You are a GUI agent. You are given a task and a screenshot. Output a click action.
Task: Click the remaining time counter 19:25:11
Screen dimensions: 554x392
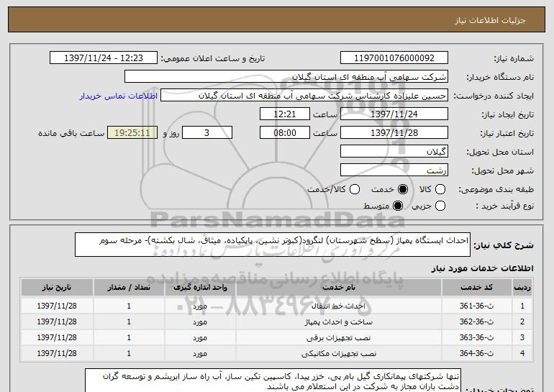tap(132, 133)
